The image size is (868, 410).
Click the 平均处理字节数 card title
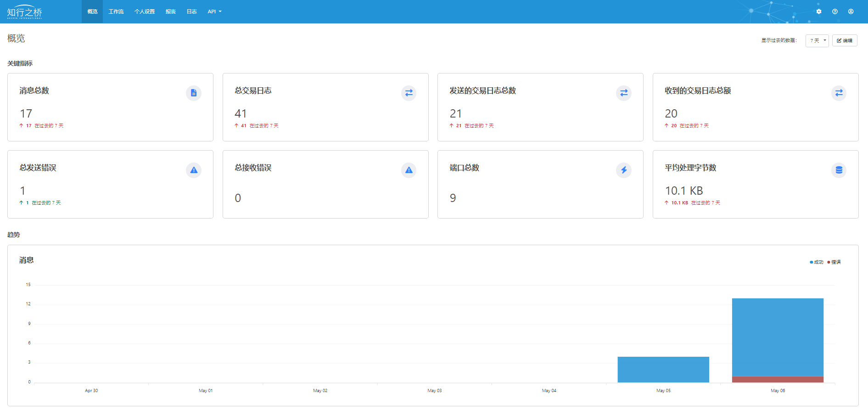coord(690,168)
